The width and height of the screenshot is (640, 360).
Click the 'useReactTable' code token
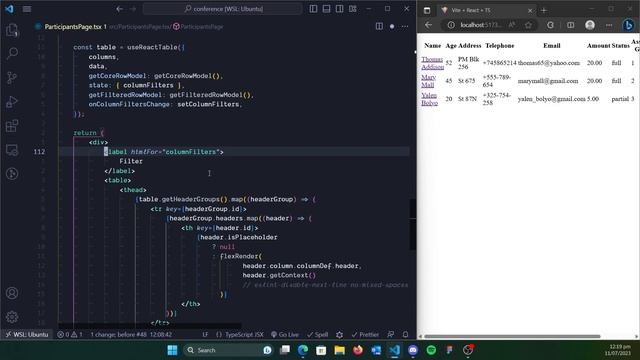(x=152, y=47)
